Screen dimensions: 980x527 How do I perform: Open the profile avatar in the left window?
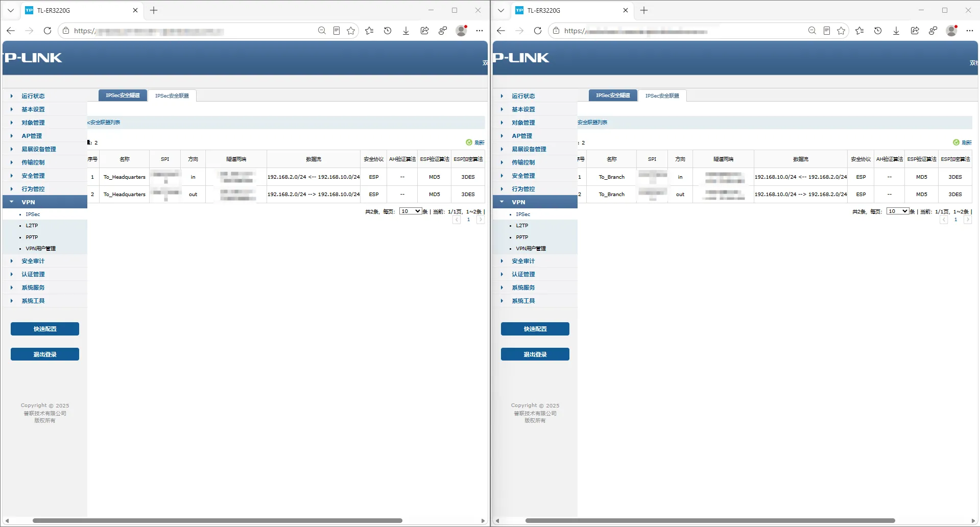pos(461,31)
